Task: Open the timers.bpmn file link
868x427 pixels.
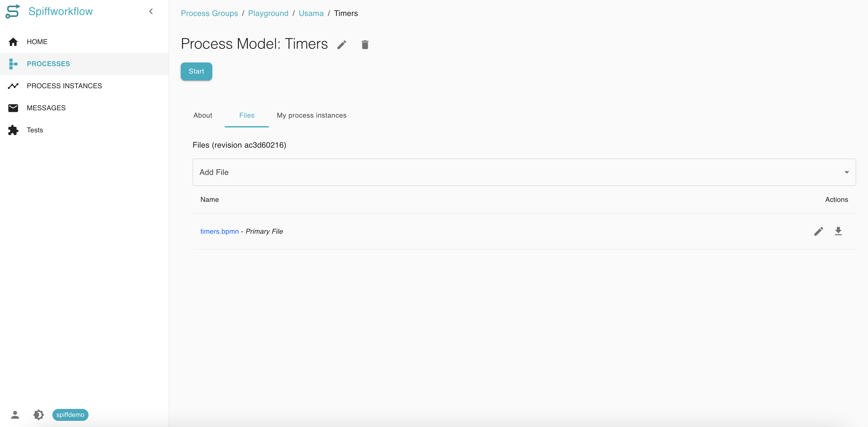Action: [219, 231]
